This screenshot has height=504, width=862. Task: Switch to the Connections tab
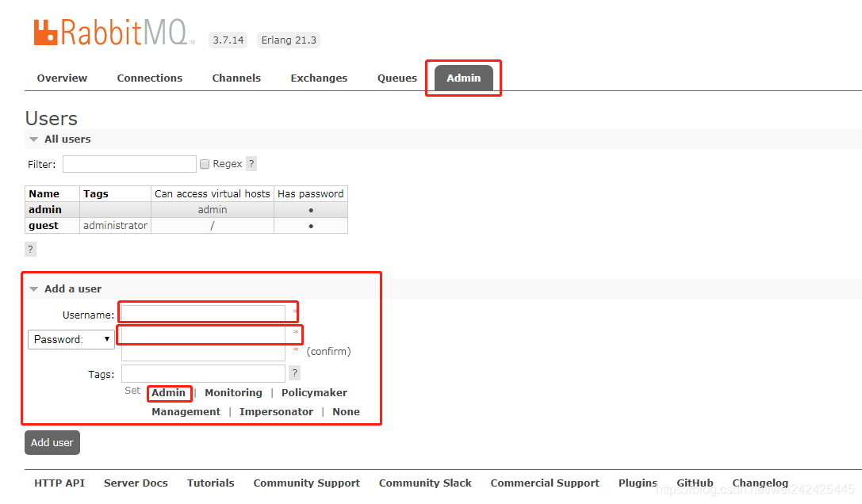pos(150,78)
